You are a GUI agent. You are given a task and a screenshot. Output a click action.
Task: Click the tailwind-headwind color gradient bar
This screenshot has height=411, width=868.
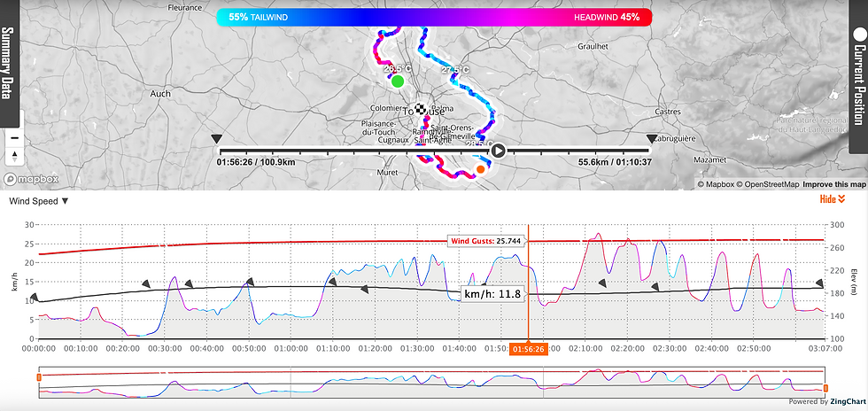pyautogui.click(x=434, y=17)
